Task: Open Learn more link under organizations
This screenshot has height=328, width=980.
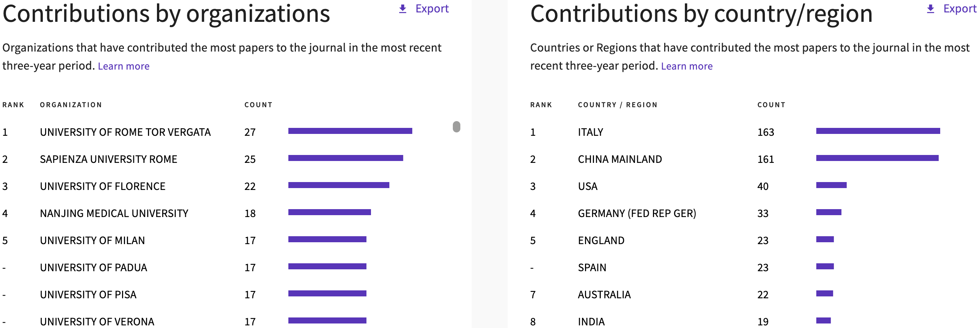Action: point(124,66)
